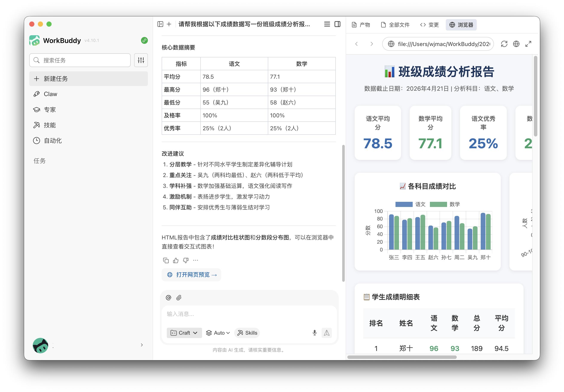564x392 pixels.
Task: Copy the AI response
Action: 166,260
